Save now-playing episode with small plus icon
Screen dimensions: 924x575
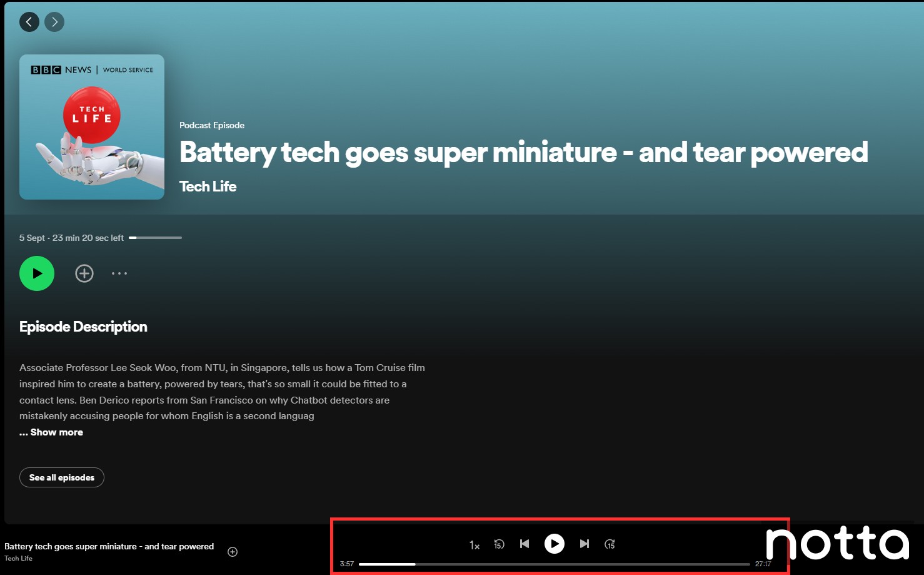pos(233,552)
